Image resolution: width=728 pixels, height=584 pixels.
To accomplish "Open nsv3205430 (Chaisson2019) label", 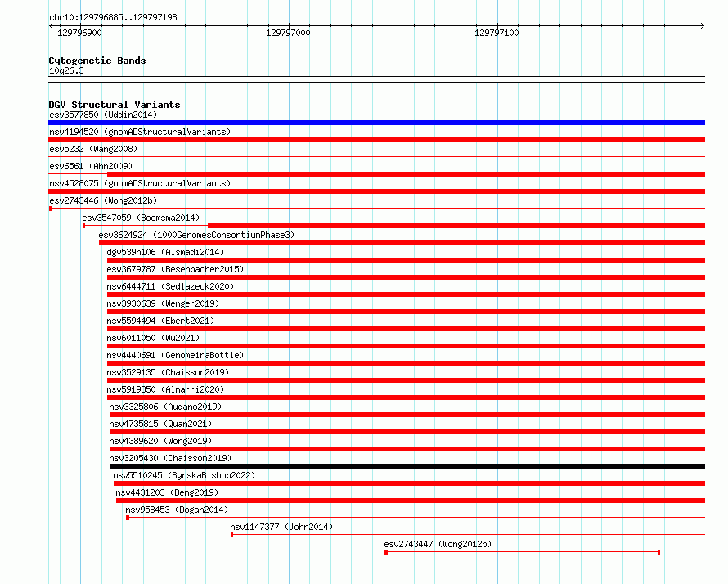I will tap(170, 458).
